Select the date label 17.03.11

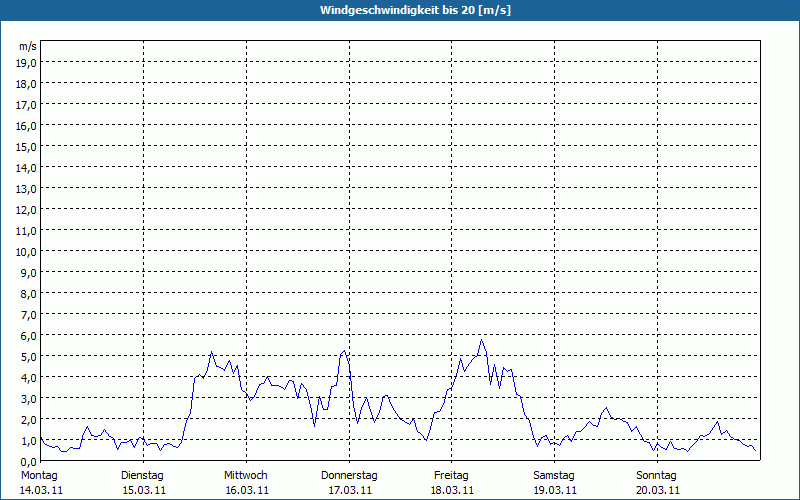[x=350, y=490]
